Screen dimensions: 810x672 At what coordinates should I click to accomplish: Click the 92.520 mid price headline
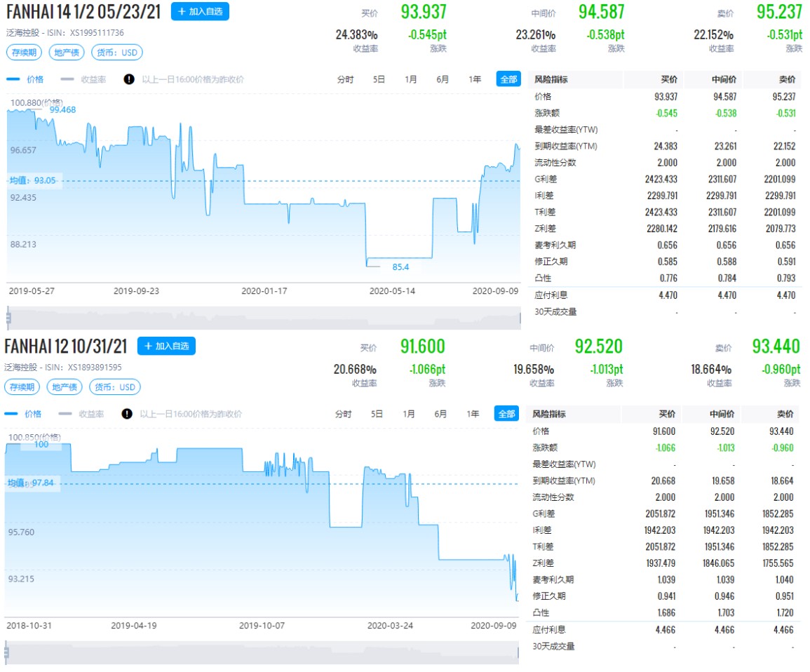coord(599,346)
